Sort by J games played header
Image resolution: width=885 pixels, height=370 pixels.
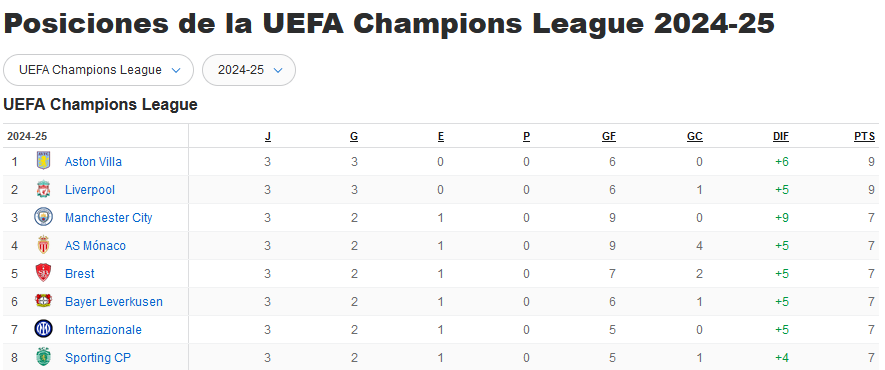268,136
